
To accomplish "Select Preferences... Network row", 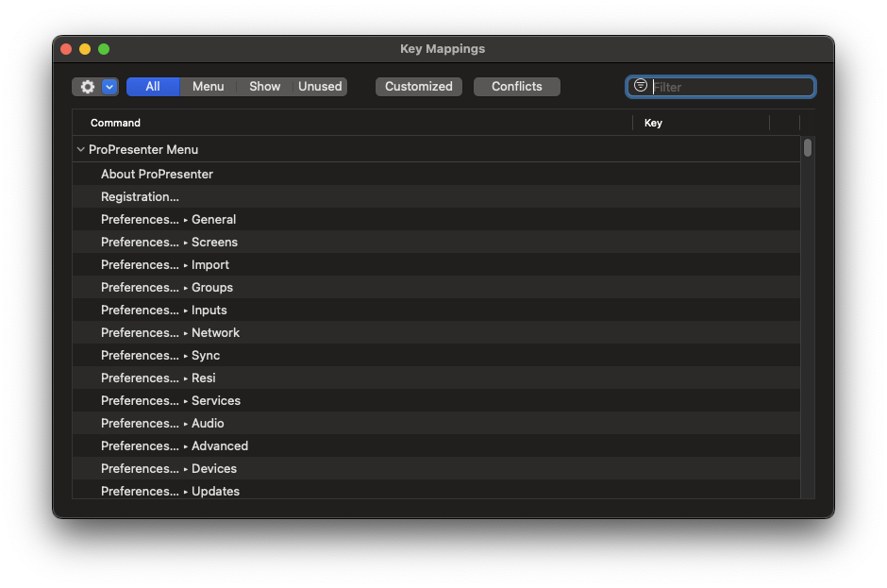I will pos(436,332).
